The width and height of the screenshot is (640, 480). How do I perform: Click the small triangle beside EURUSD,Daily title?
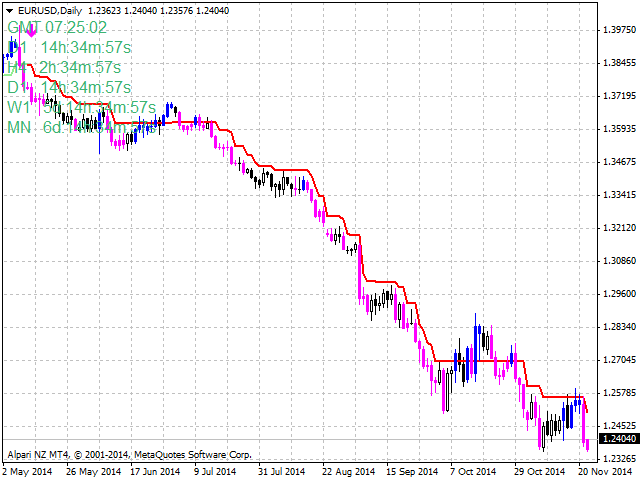pyautogui.click(x=9, y=9)
